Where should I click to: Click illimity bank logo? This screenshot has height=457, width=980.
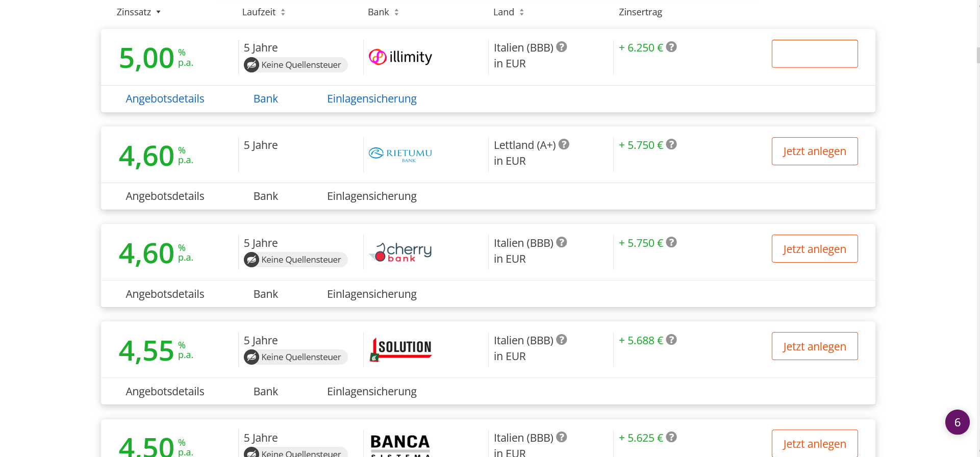[400, 57]
